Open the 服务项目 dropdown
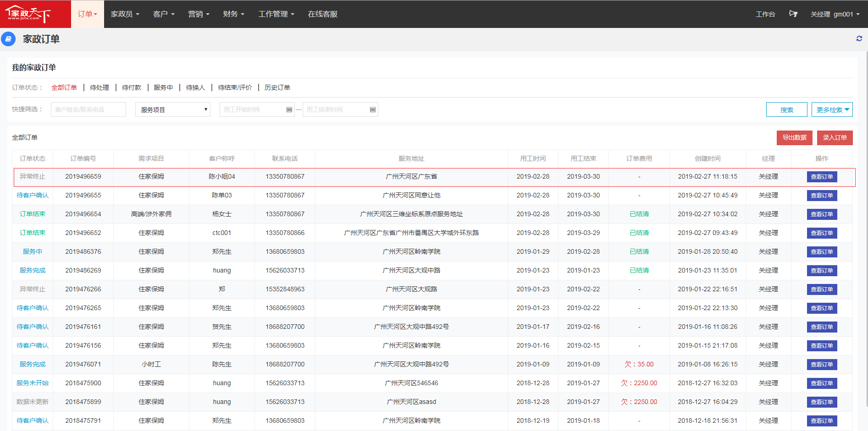 click(x=173, y=109)
